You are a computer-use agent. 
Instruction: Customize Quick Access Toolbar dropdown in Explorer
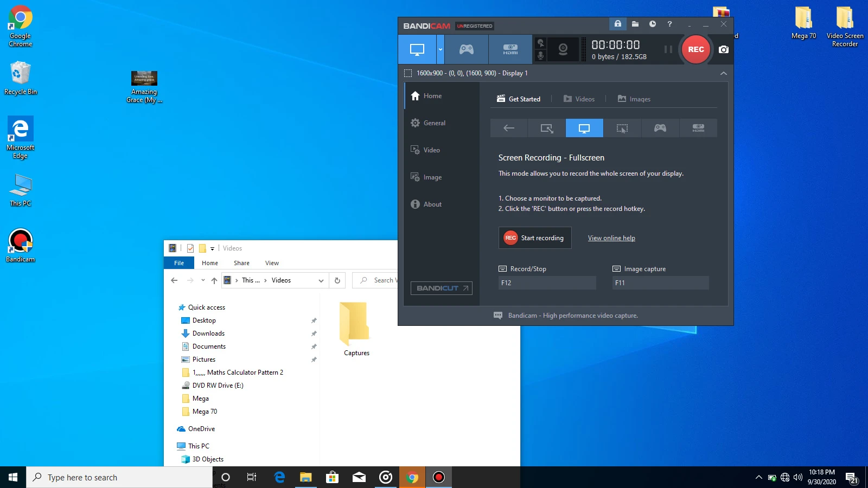click(213, 248)
